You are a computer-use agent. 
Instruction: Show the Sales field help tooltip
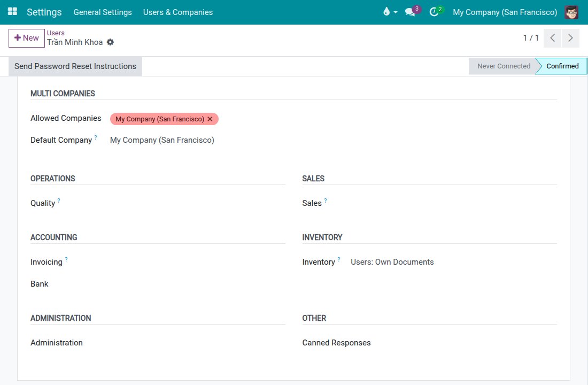coord(326,201)
